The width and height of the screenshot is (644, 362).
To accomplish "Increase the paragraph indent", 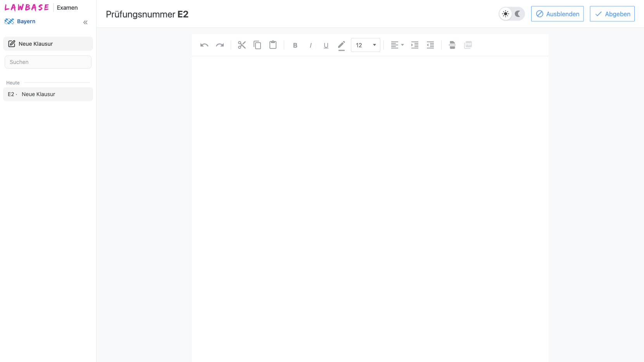I will pos(415,45).
